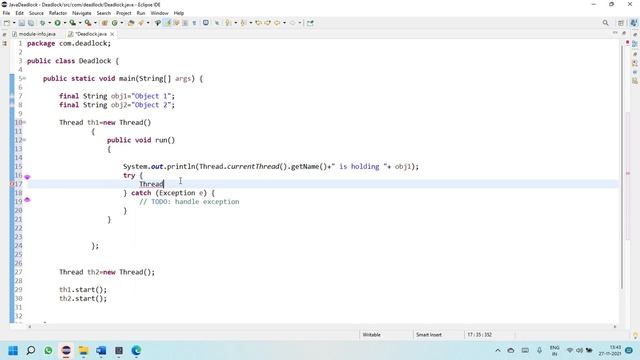Viewport: 640px width, 360px height.
Task: Toggle Word Wrap in the toolbar
Action: coord(176,23)
